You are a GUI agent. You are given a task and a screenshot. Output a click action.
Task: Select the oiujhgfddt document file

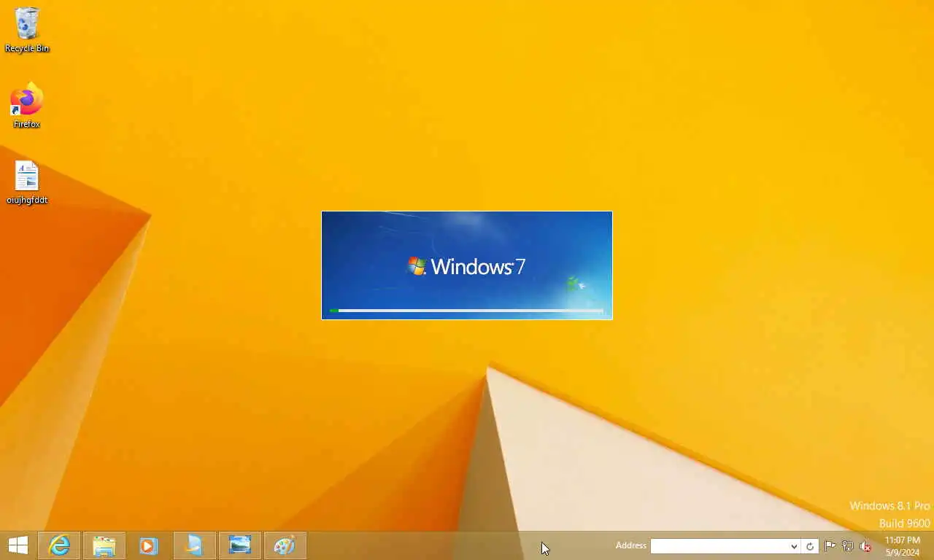27,182
